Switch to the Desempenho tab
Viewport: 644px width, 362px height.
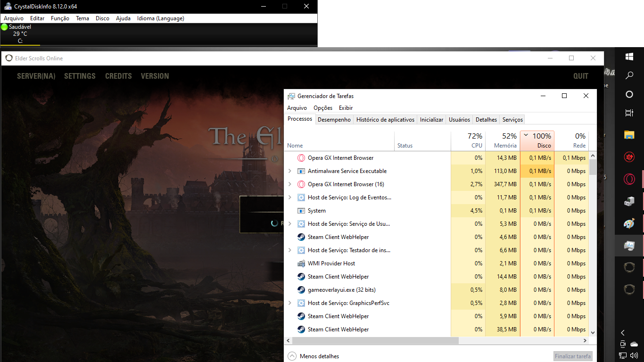coord(334,120)
